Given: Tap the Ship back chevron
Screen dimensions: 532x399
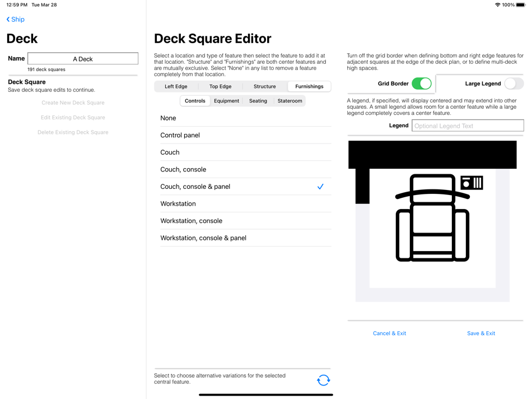Looking at the screenshot, I should (x=8, y=20).
